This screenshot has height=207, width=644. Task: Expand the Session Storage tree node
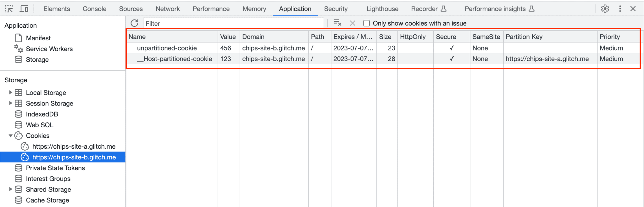(x=10, y=103)
